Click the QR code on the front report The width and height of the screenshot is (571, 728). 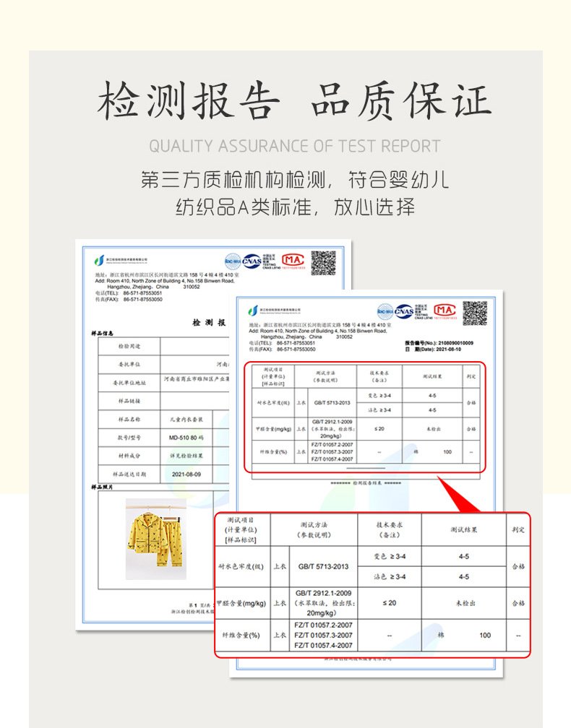[475, 313]
